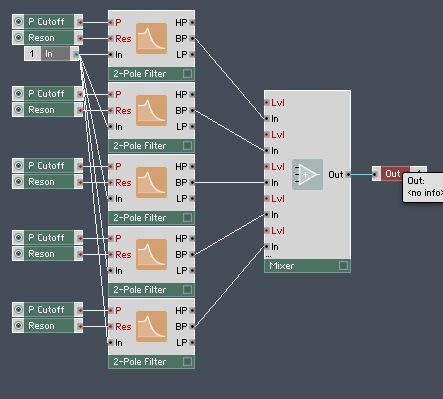
Task: Select the third 2-Pole Filter curve icon
Action: point(151,182)
